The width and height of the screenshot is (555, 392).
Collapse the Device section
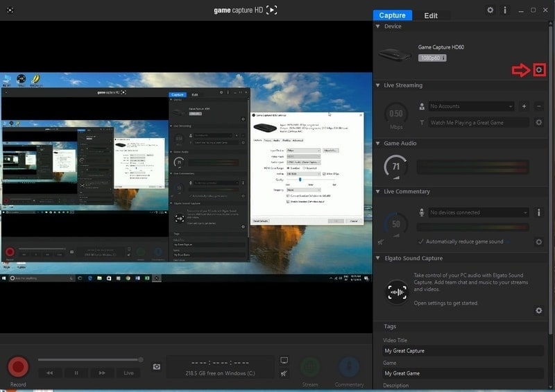[x=377, y=26]
